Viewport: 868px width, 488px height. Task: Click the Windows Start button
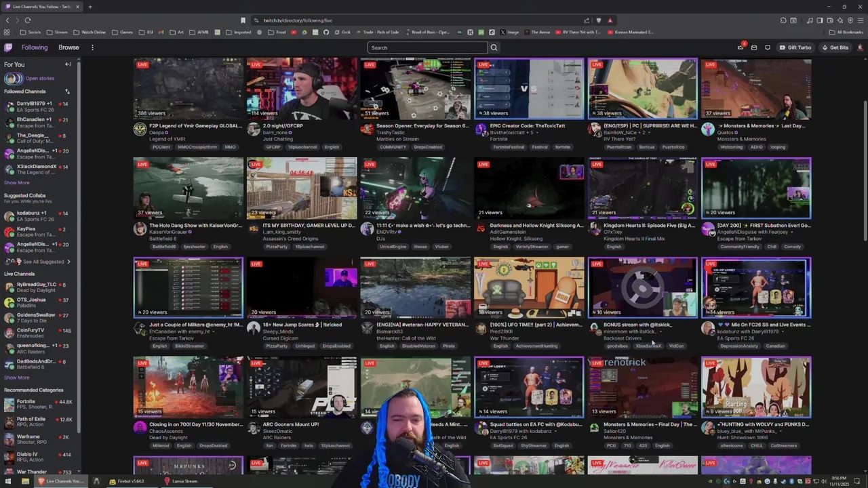[7, 481]
